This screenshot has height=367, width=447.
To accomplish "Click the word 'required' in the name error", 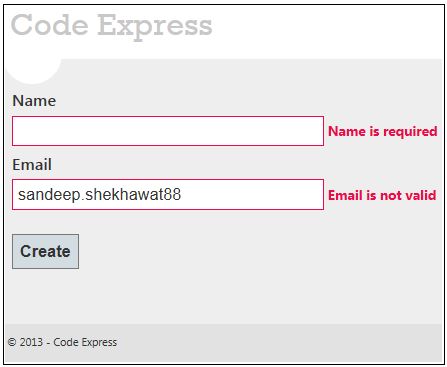I will 410,132.
